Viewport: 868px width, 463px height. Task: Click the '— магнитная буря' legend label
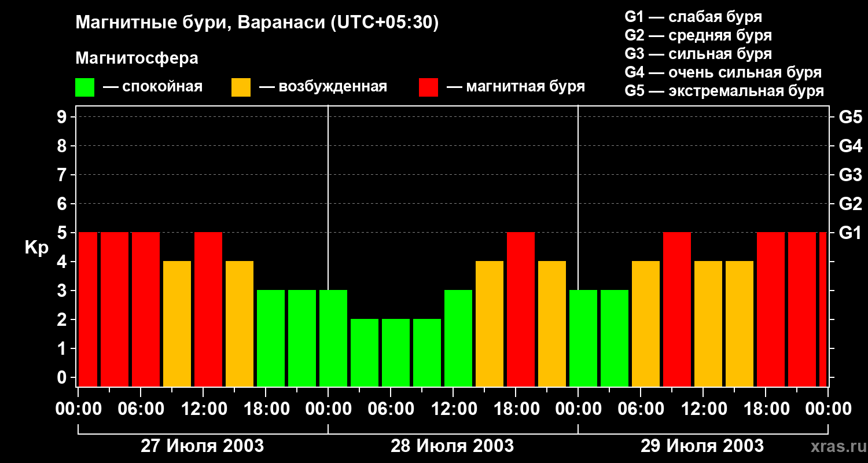[x=516, y=87]
